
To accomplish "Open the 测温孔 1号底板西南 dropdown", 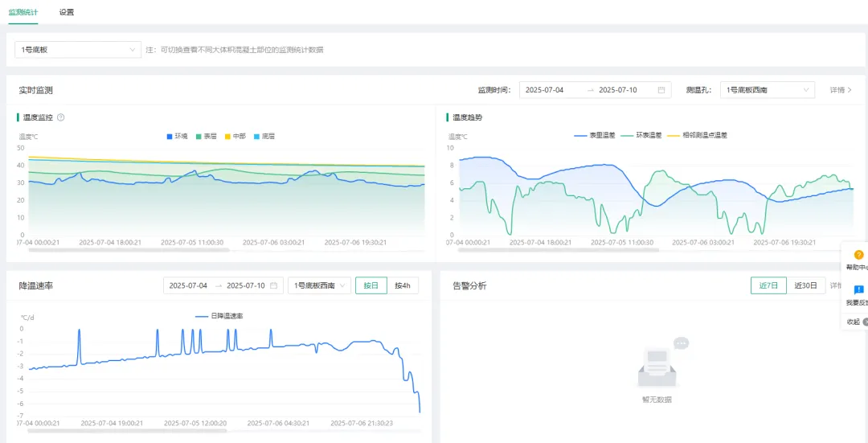I will click(x=768, y=90).
